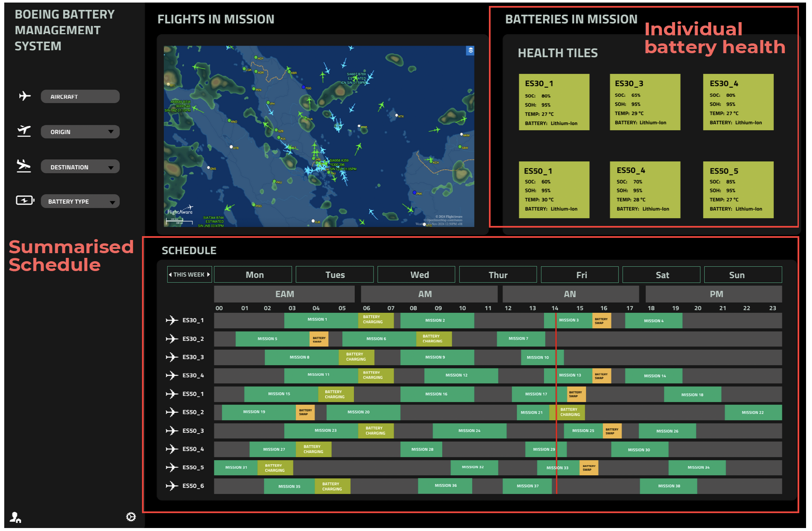812x531 pixels.
Task: Go to previous week arrow
Action: 170,275
